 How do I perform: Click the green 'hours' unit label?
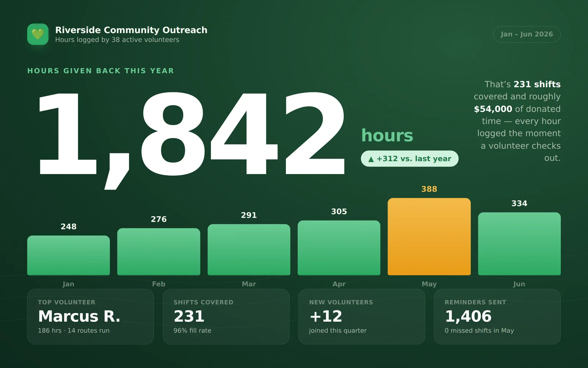387,135
